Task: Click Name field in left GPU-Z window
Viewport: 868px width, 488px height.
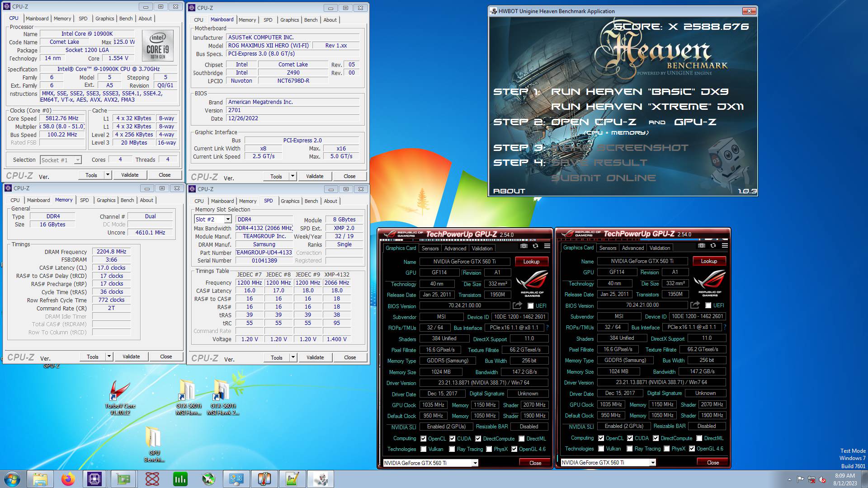Action: tap(465, 262)
